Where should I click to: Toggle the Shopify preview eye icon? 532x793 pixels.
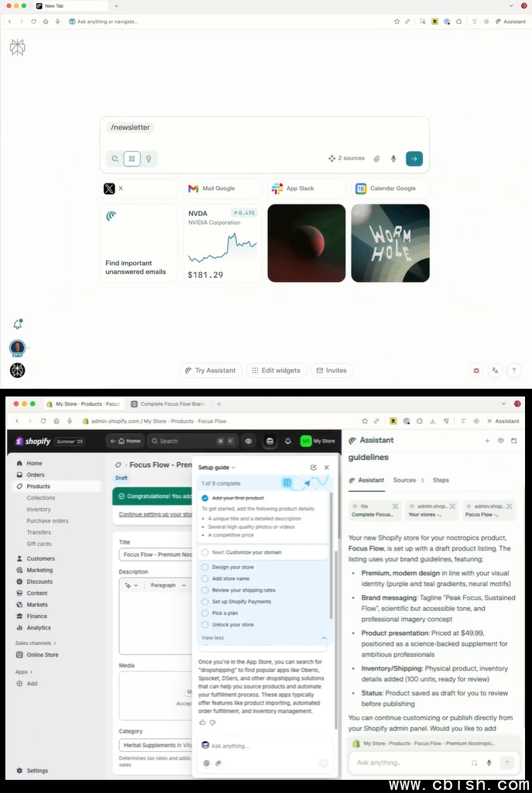[x=249, y=441]
